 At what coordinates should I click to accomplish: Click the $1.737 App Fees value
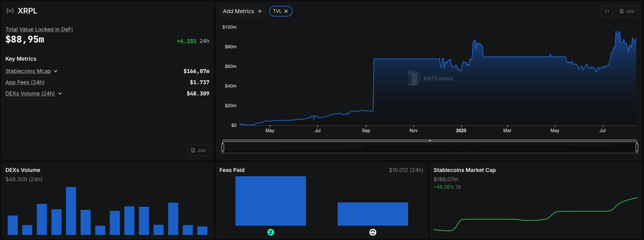click(200, 82)
